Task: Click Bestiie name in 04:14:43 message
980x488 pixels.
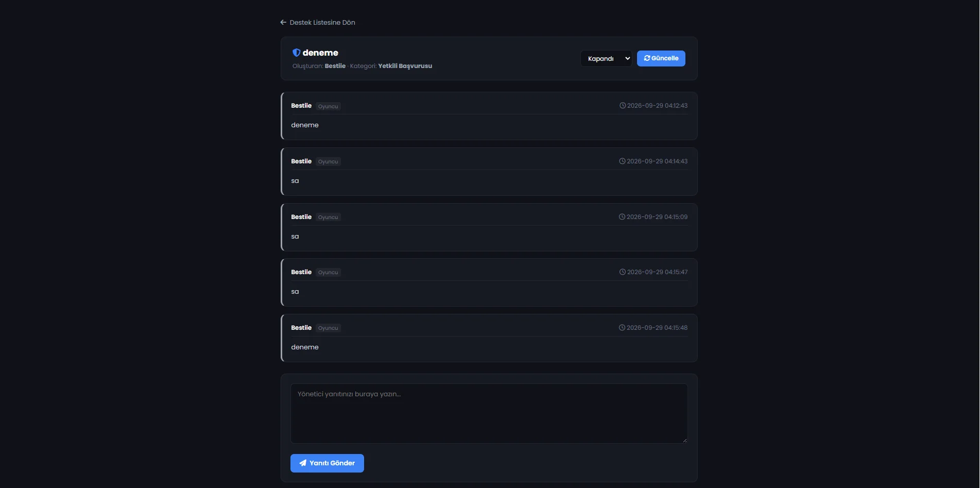Action: [x=301, y=161]
